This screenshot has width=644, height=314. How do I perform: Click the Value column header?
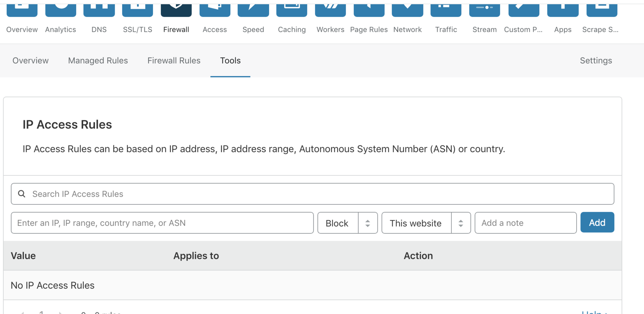pos(23,256)
